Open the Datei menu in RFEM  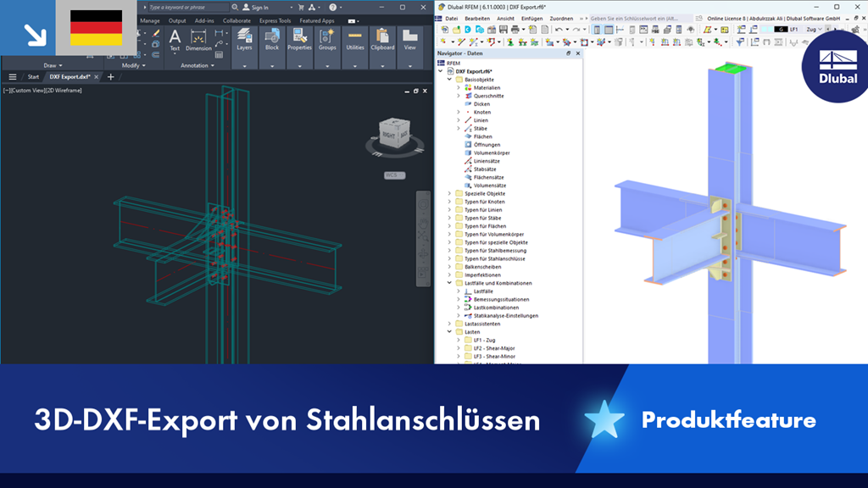pyautogui.click(x=451, y=19)
